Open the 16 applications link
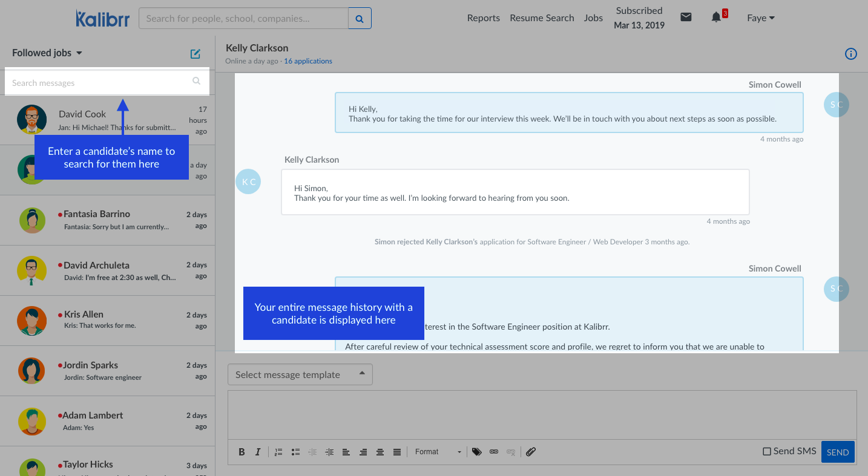The image size is (868, 476). click(x=308, y=61)
